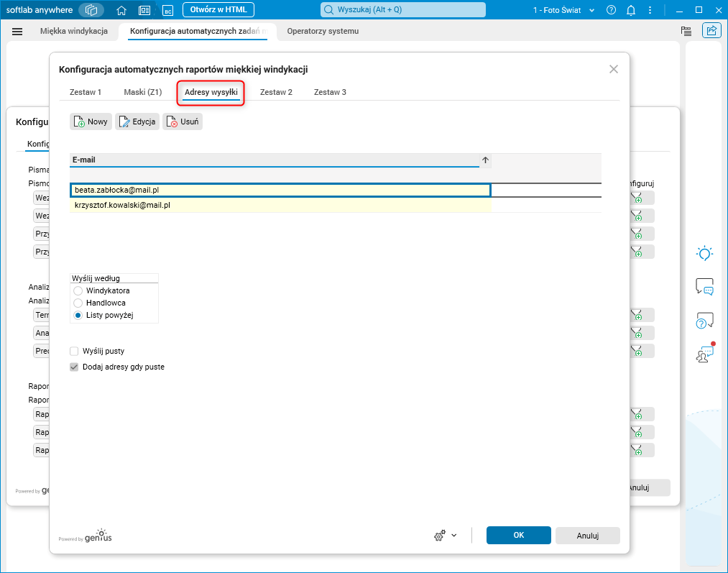Sort the E-mail column with arrow icon
Viewport: 728px width, 573px height.
coord(485,160)
